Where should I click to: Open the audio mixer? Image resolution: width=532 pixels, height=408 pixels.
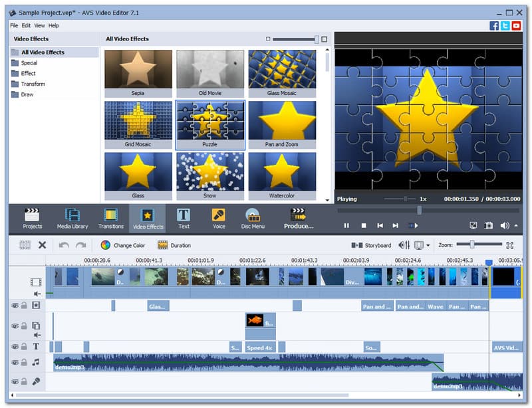(x=404, y=245)
